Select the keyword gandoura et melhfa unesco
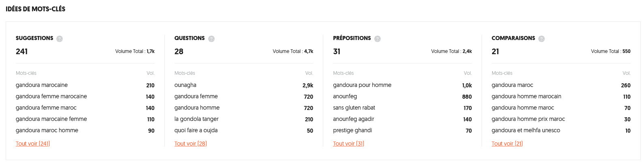Screen dimensions: 644x165 526,131
